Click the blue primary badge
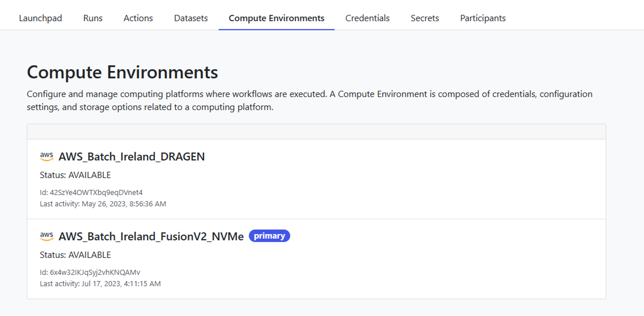 click(269, 236)
